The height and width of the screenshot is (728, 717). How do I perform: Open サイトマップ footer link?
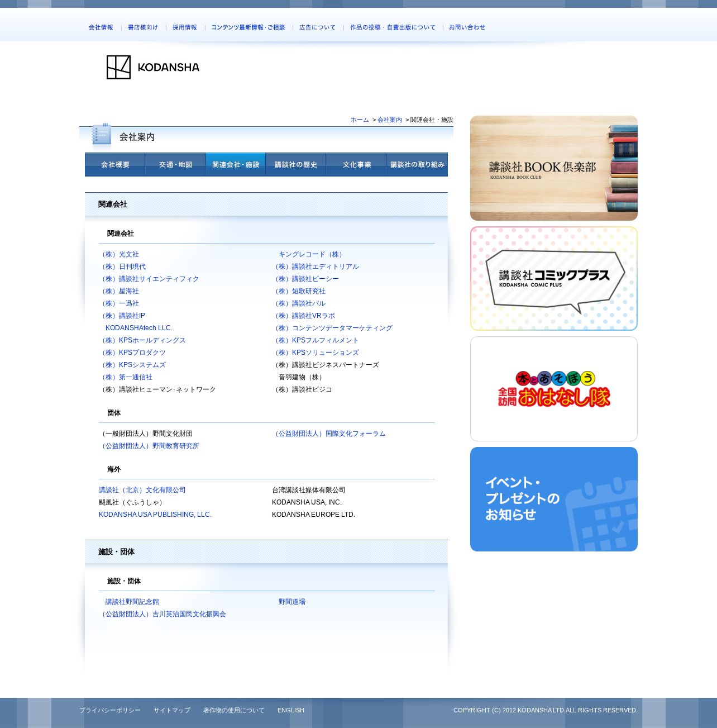172,710
